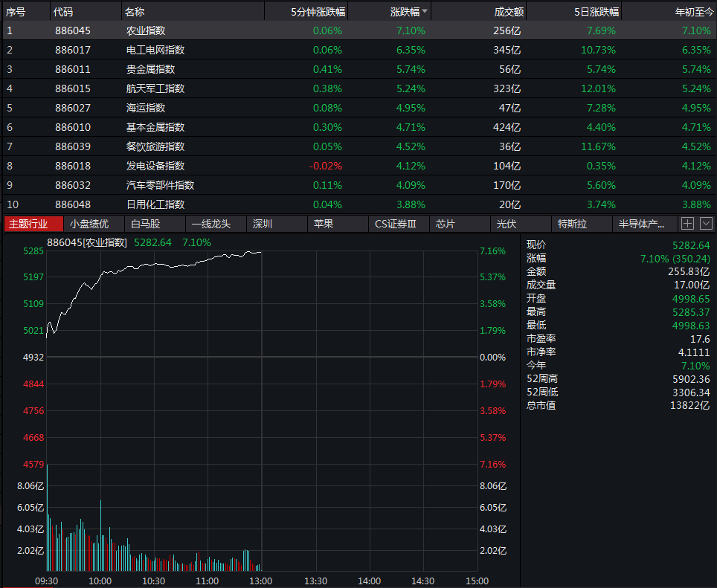Select the 基本金属指数 row

358,127
